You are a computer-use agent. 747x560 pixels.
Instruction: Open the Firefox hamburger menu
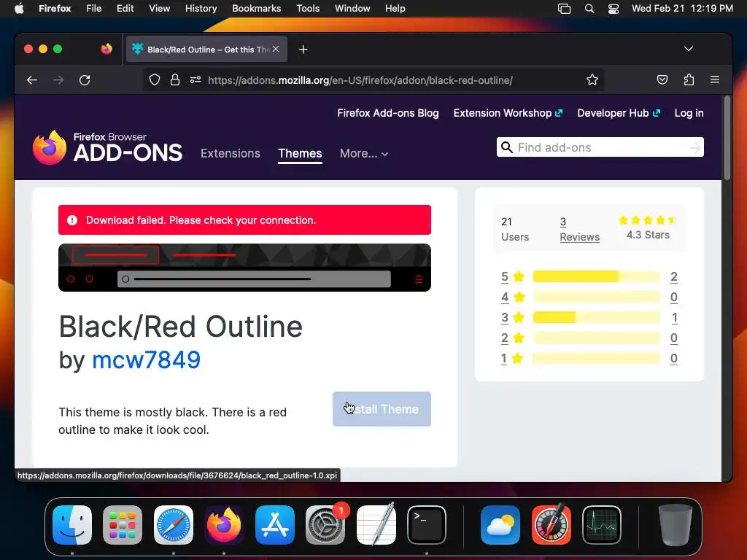tap(715, 79)
